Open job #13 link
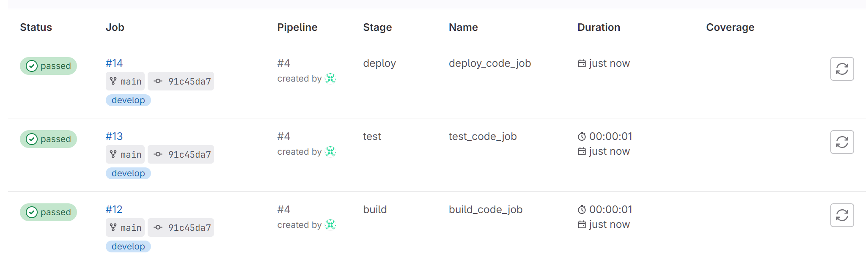 click(114, 137)
